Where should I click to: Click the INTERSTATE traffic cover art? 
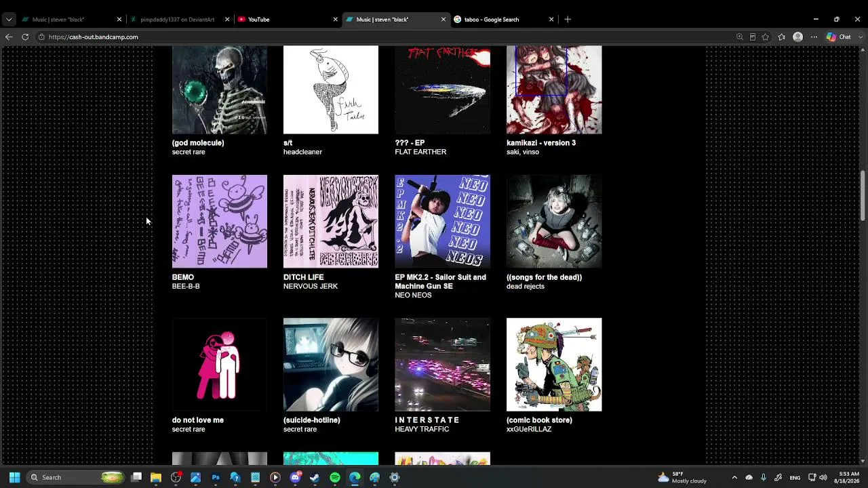443,365
